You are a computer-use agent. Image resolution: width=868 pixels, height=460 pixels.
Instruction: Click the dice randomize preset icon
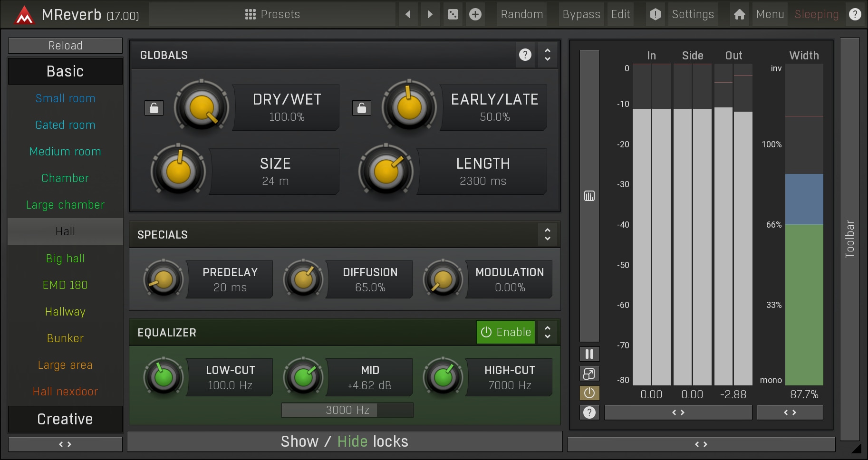click(453, 14)
